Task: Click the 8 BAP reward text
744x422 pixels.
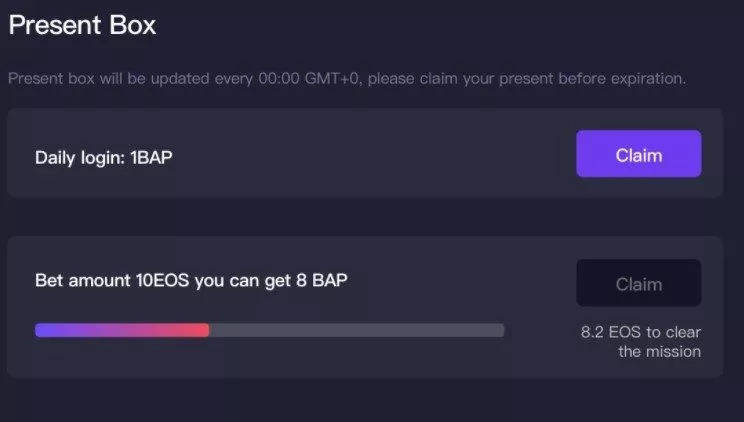Action: coord(322,281)
